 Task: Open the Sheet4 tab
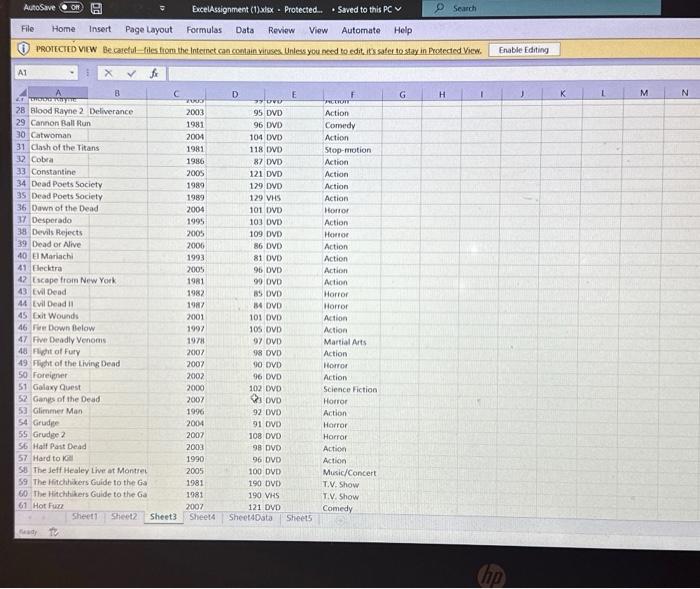202,517
